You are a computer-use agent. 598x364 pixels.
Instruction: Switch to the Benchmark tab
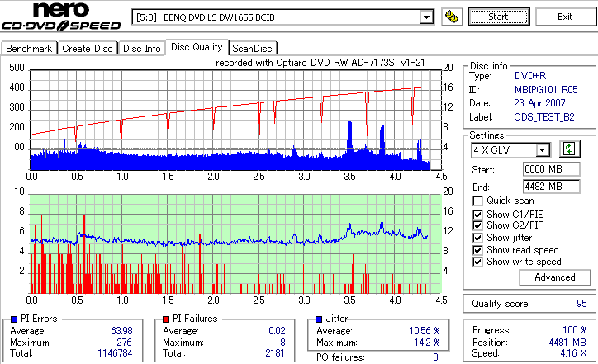click(29, 49)
